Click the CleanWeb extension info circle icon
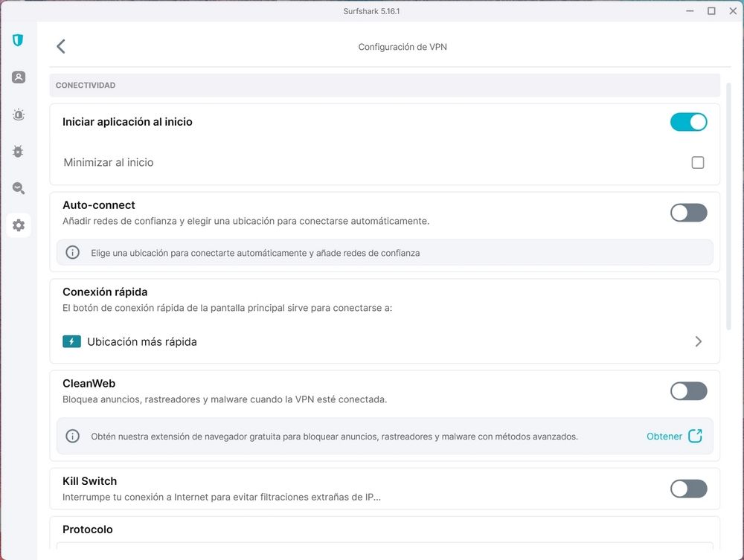 tap(73, 436)
